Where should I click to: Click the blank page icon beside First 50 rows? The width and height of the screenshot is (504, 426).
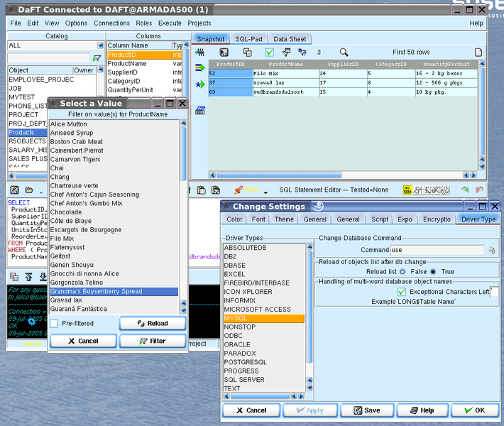(x=478, y=52)
